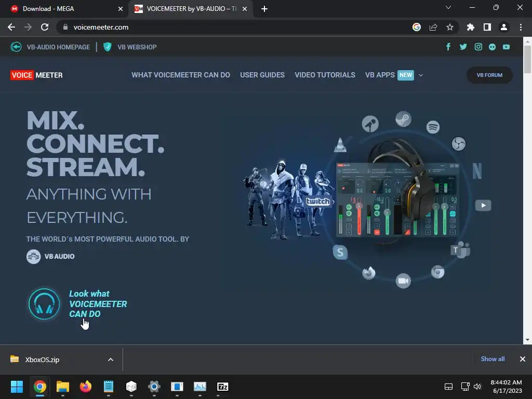Click the Skype S icon in the graphic
The width and height of the screenshot is (532, 399).
tap(340, 252)
